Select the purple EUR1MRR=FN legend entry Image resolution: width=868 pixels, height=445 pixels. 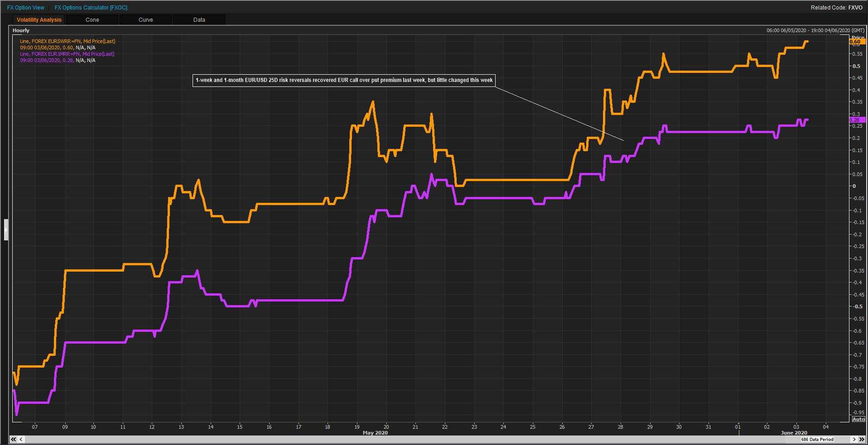(67, 54)
